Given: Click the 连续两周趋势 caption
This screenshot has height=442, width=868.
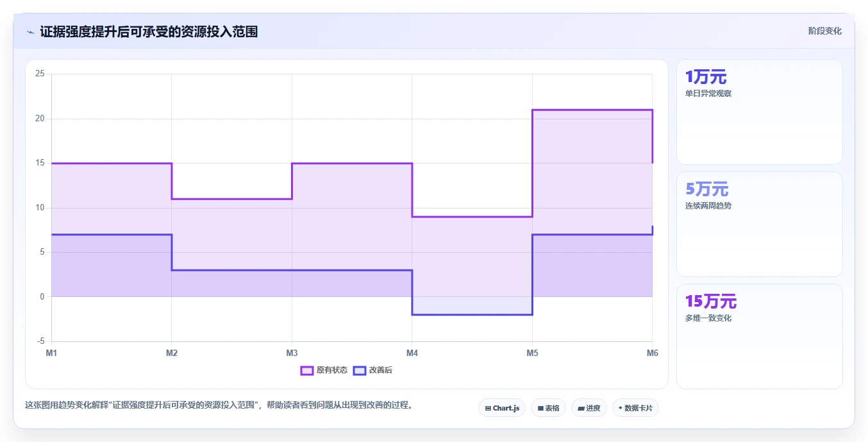Looking at the screenshot, I should (x=708, y=206).
